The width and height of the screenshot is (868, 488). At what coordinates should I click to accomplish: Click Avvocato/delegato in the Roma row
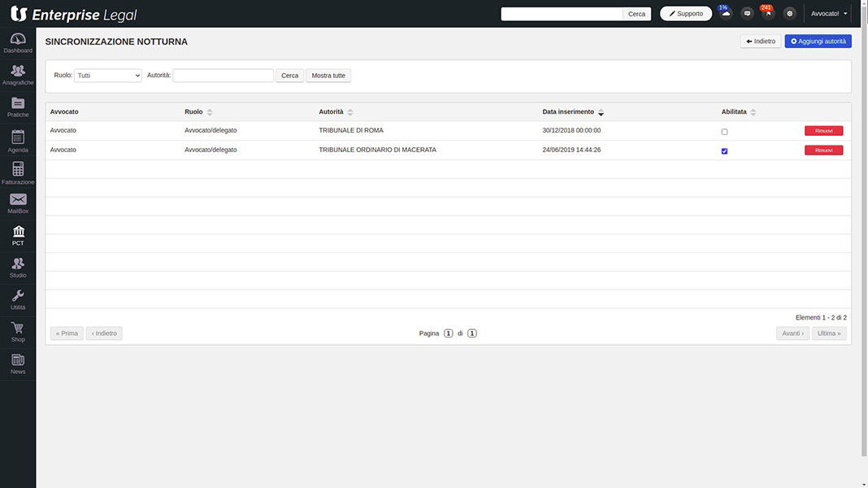pos(210,131)
